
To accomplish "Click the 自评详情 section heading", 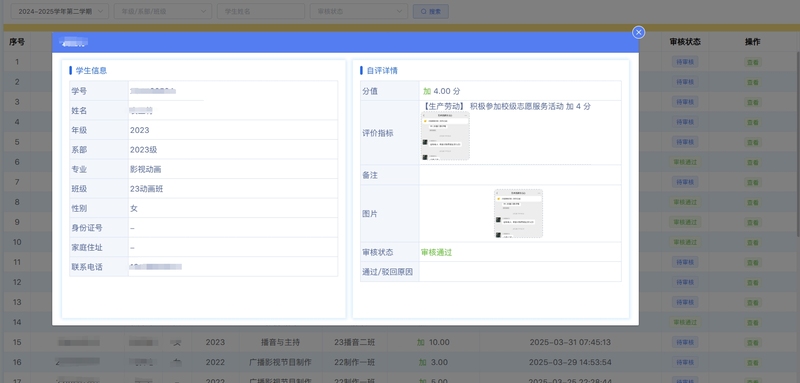I will coord(382,70).
